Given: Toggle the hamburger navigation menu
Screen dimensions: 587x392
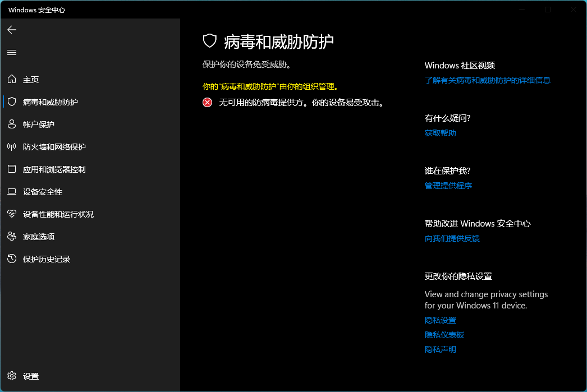Looking at the screenshot, I should click(x=12, y=52).
